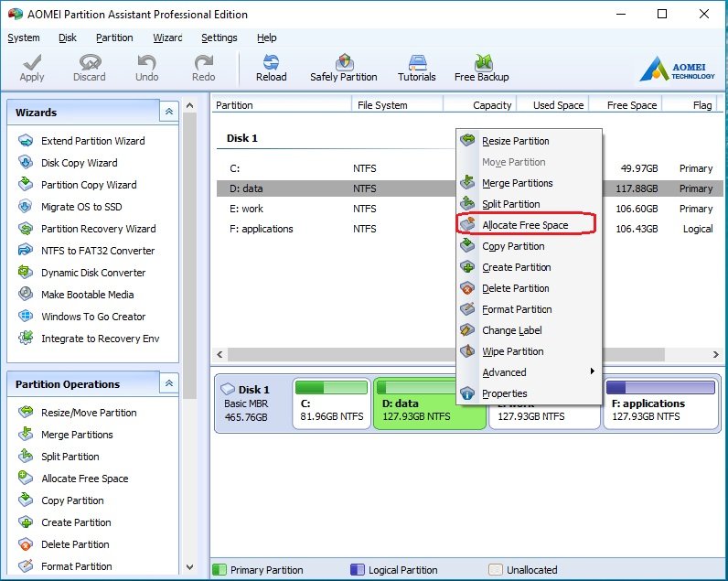Launch Disk Copy Wizard

pyautogui.click(x=79, y=163)
